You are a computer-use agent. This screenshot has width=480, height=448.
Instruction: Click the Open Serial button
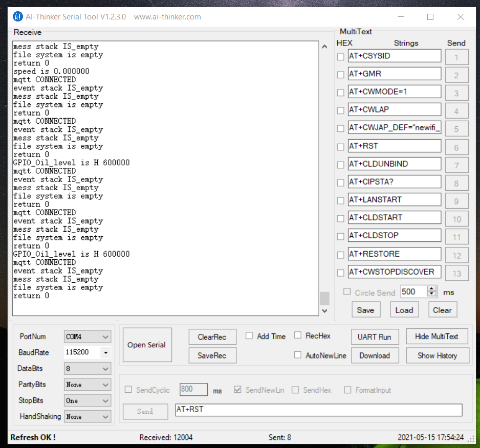pyautogui.click(x=147, y=345)
